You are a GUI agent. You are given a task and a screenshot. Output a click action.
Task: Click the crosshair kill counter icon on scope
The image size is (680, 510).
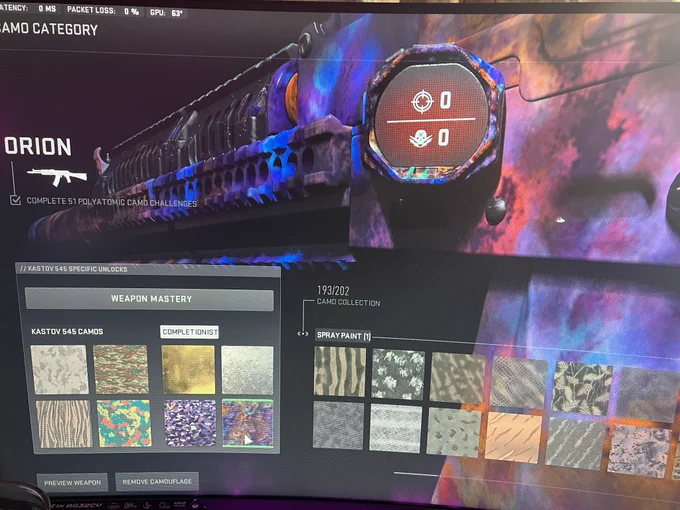pos(422,101)
